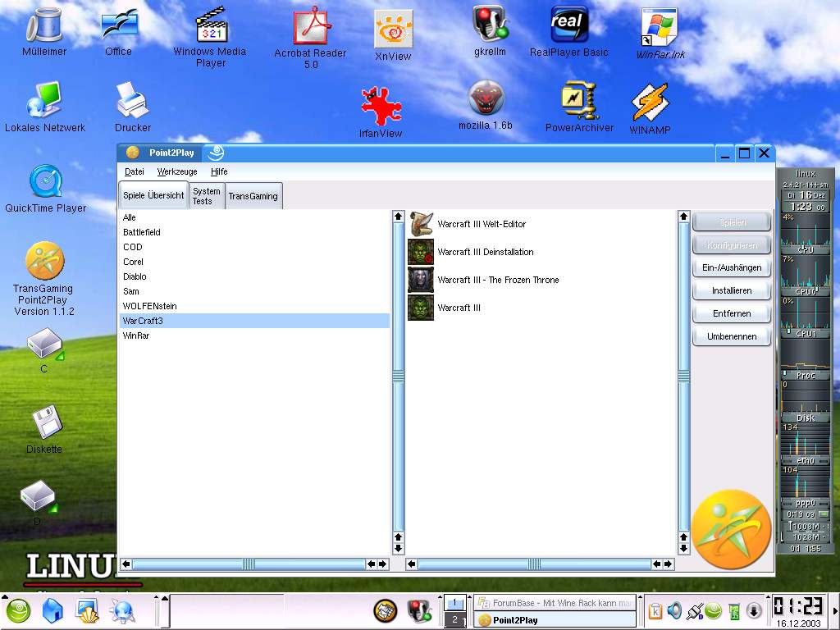Viewport: 840px width, 630px height.
Task: Click the SuSE start menu button in taskbar
Action: (x=18, y=611)
